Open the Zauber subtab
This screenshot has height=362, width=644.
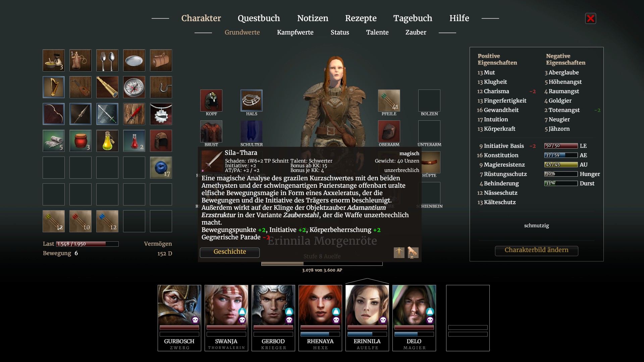click(x=416, y=33)
